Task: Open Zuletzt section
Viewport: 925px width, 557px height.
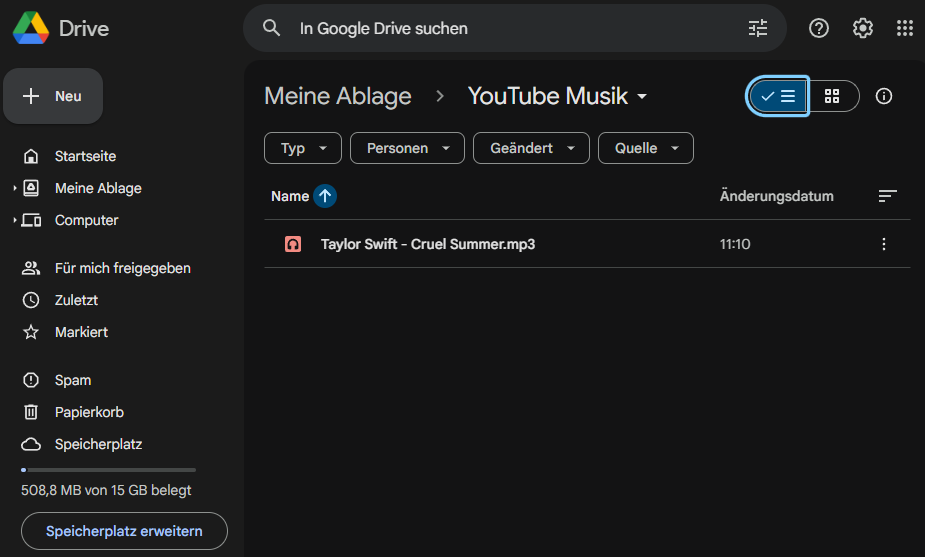Action: tap(76, 300)
